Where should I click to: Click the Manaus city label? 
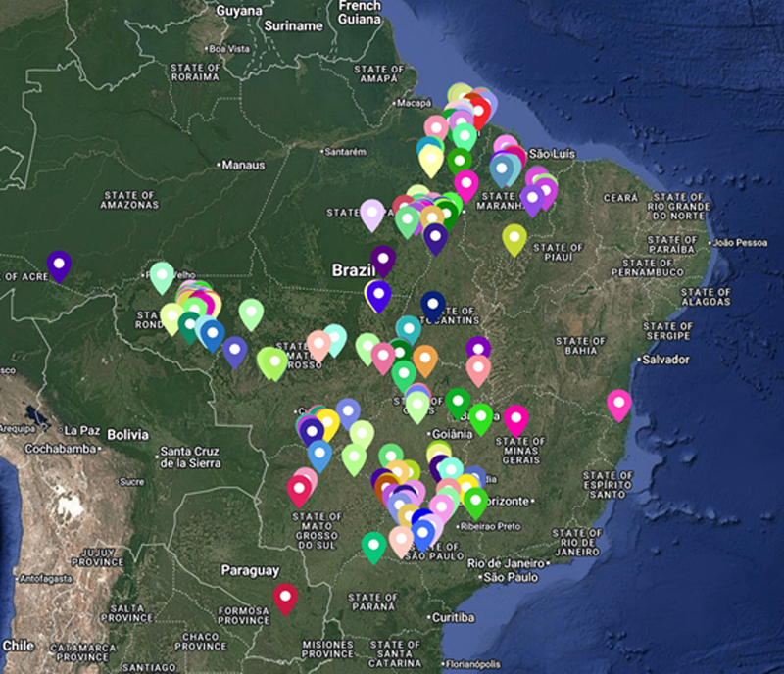(x=244, y=166)
